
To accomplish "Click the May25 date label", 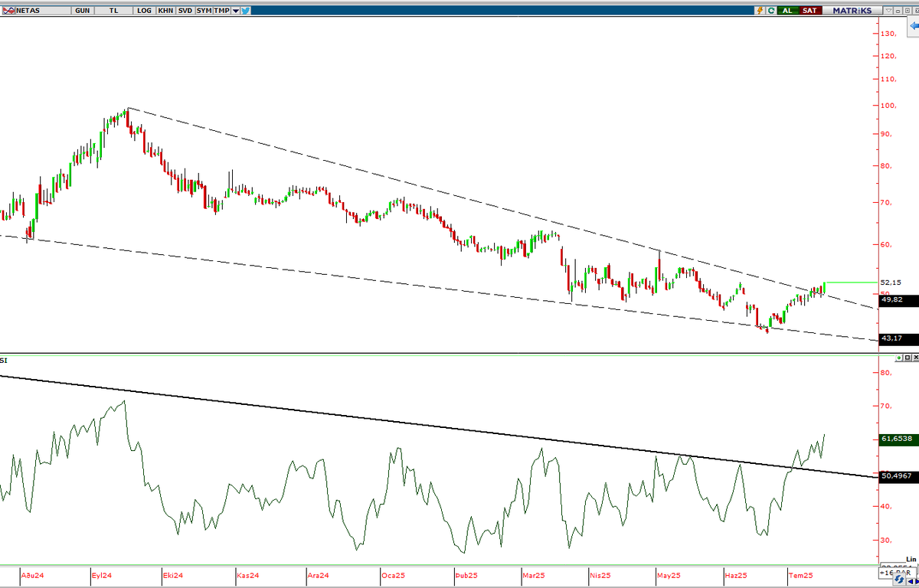I will pos(670,575).
